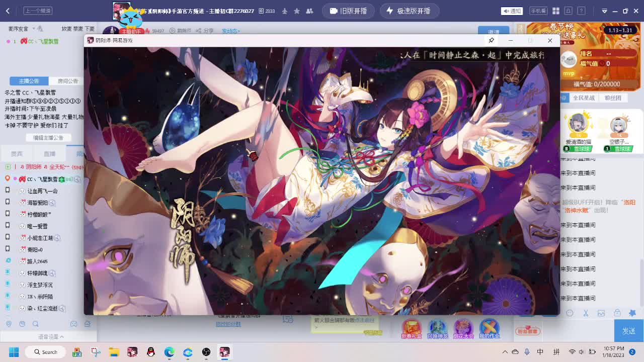
Task: Open the 通知 notification button
Action: tap(512, 11)
